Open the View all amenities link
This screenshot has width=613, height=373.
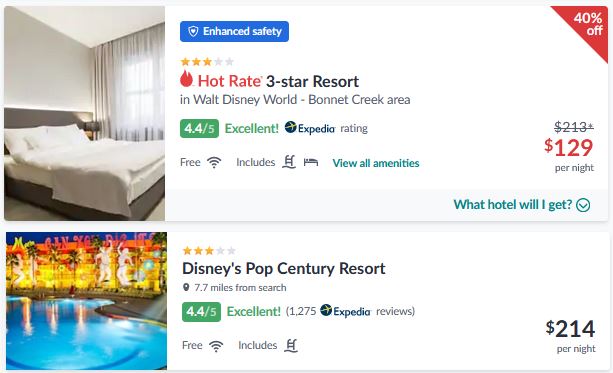[376, 163]
